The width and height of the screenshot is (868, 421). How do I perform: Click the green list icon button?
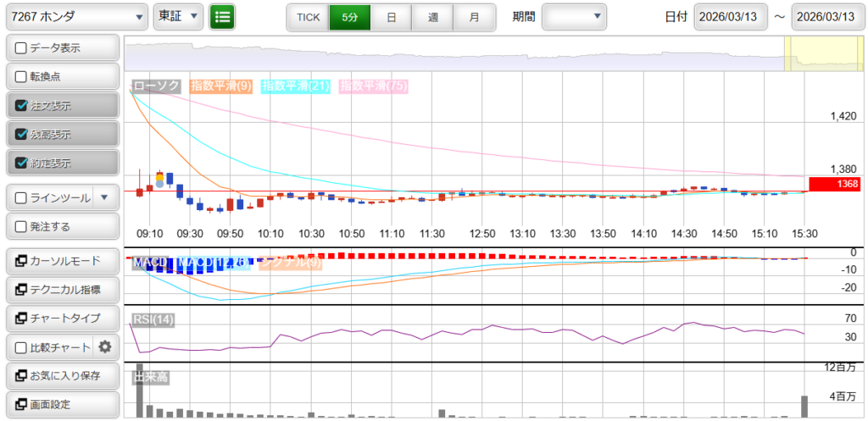pos(222,16)
